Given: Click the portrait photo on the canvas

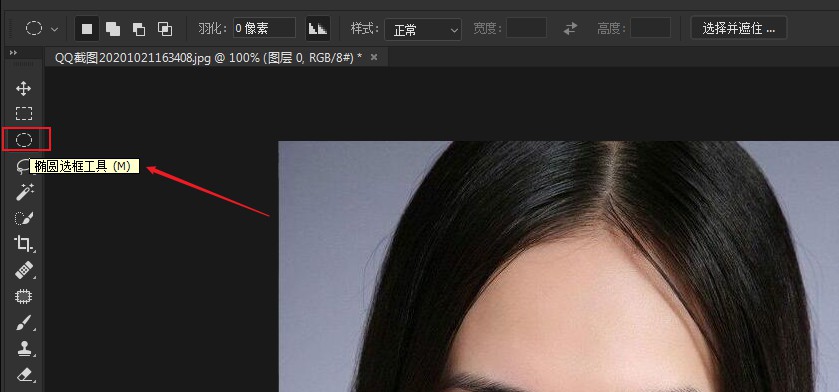Looking at the screenshot, I should pos(559,266).
